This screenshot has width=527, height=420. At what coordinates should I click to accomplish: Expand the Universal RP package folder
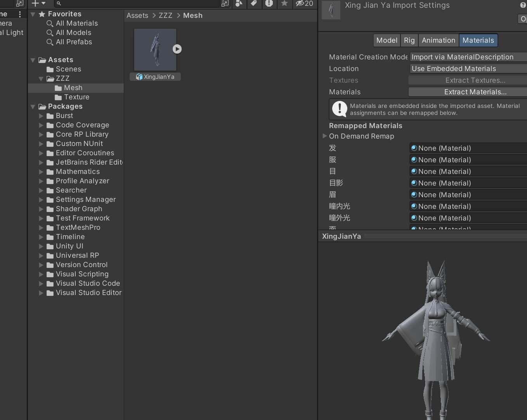(41, 255)
